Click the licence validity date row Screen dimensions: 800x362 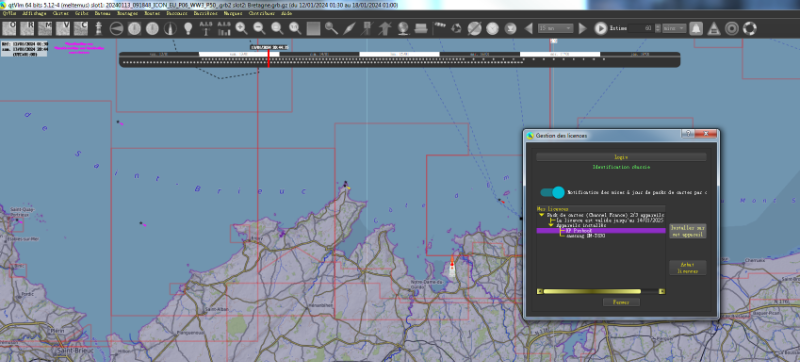pos(610,220)
